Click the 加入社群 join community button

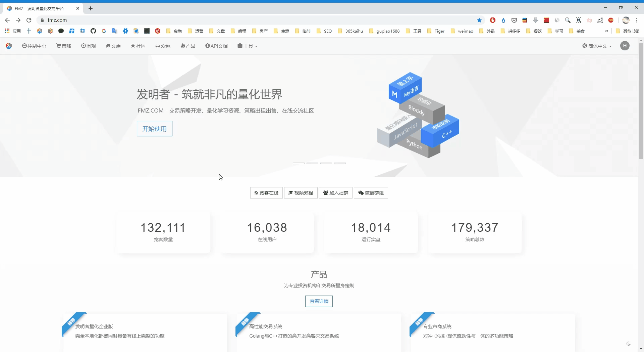[x=336, y=193]
